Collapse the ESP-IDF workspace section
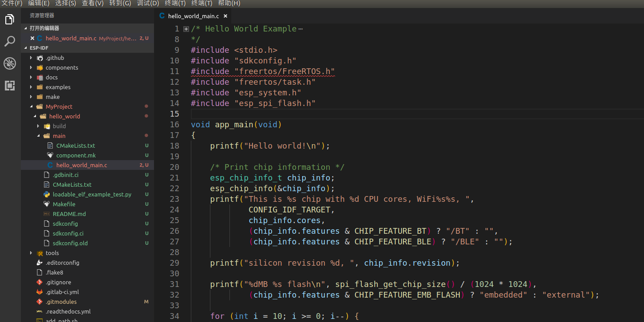The width and height of the screenshot is (644, 322). 26,48
